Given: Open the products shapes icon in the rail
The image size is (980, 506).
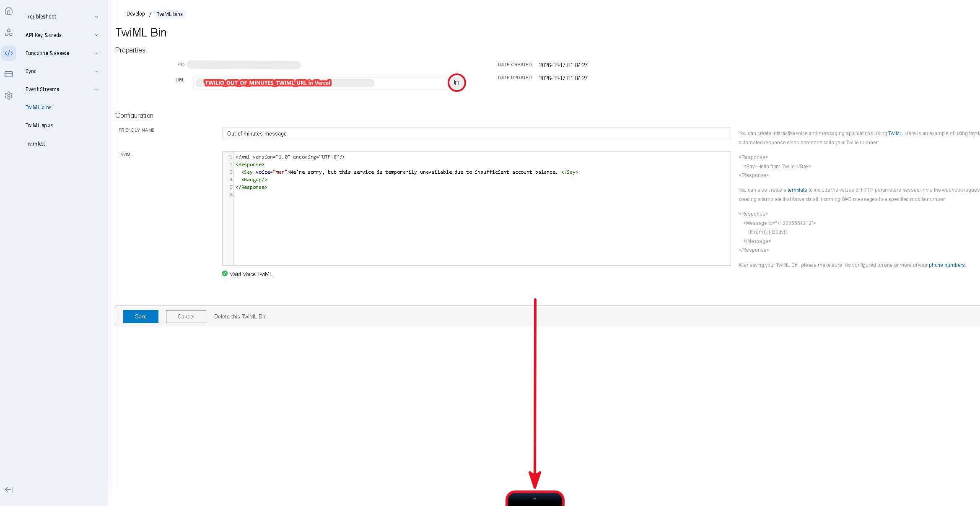Looking at the screenshot, I should tap(9, 32).
